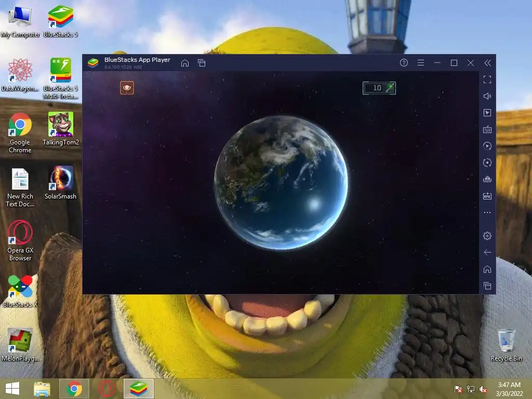Click the Install APK icon
Viewport: 532px width, 399px height.
pyautogui.click(x=487, y=196)
